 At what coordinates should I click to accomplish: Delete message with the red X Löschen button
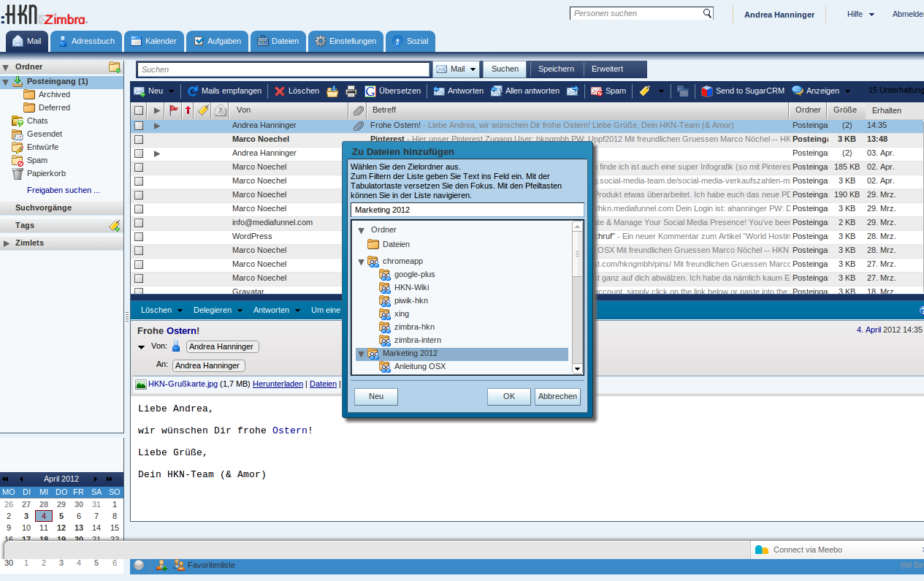point(297,91)
